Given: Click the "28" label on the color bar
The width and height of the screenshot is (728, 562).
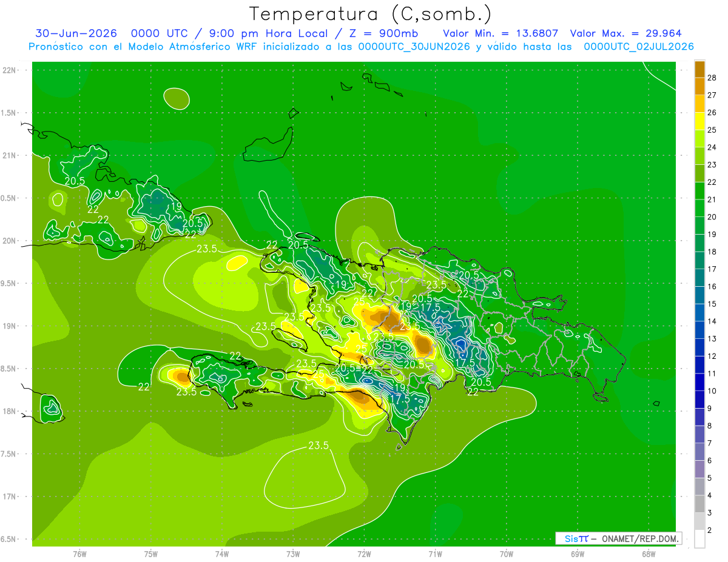Looking at the screenshot, I should 713,78.
